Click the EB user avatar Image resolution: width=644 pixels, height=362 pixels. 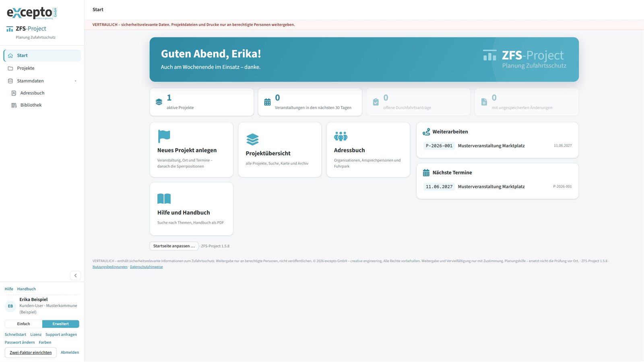tap(10, 306)
